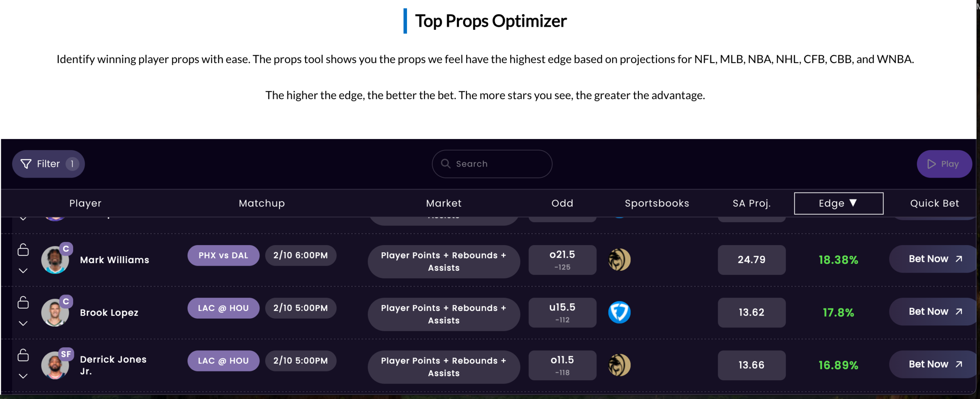Click the SA Proj. column header
The height and width of the screenshot is (399, 980).
pos(751,203)
